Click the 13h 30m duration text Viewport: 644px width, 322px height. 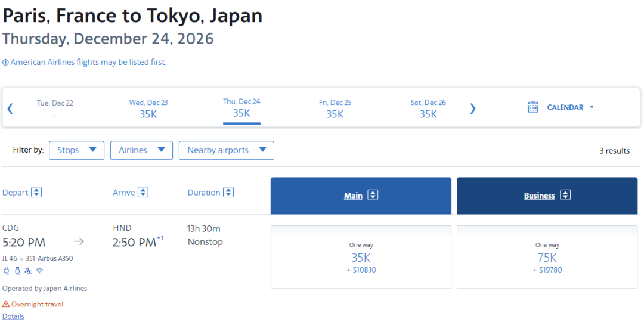tap(204, 228)
